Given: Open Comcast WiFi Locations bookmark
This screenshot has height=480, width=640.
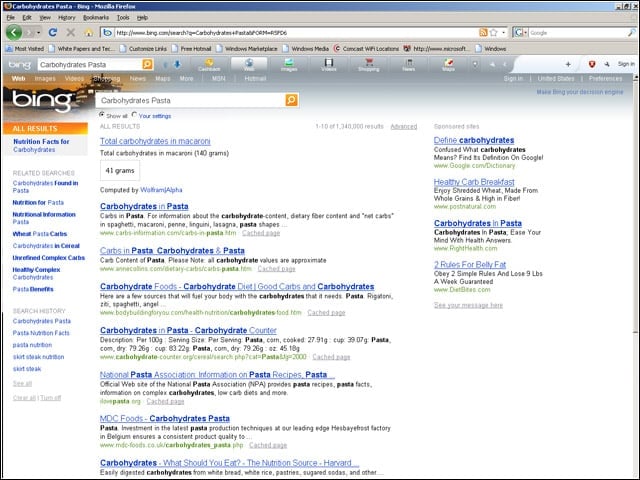Looking at the screenshot, I should point(366,49).
